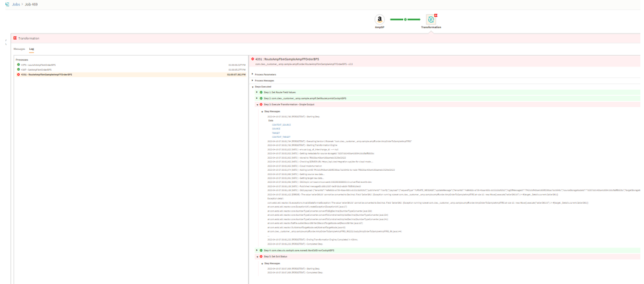This screenshot has height=284, width=644.
Task: Collapse the Steps Executed section
Action: point(253,87)
